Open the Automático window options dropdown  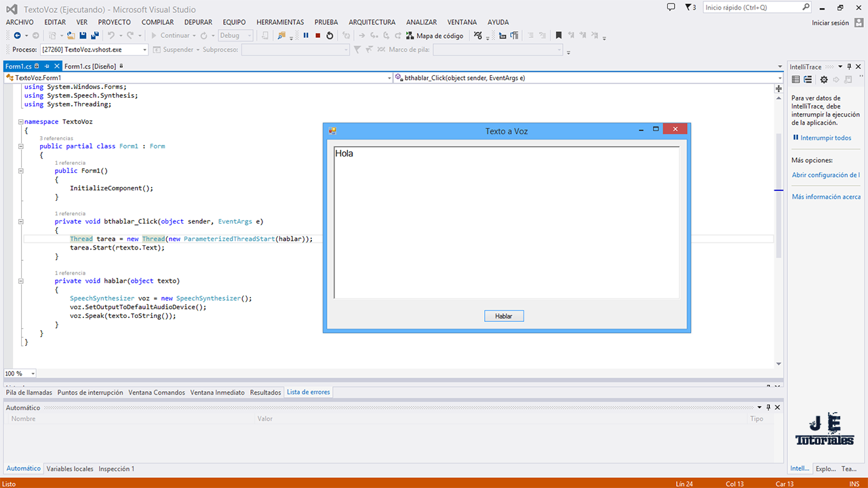point(759,407)
